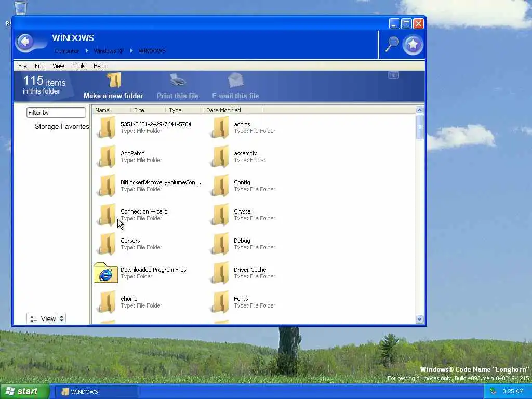Select Storage Favorites in the left pane
The height and width of the screenshot is (399, 532).
[62, 127]
